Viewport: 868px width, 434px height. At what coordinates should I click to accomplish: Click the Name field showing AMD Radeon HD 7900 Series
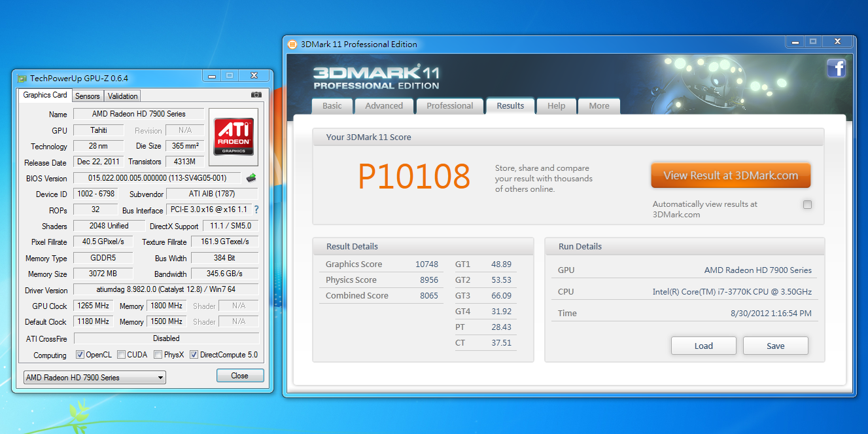(x=139, y=114)
